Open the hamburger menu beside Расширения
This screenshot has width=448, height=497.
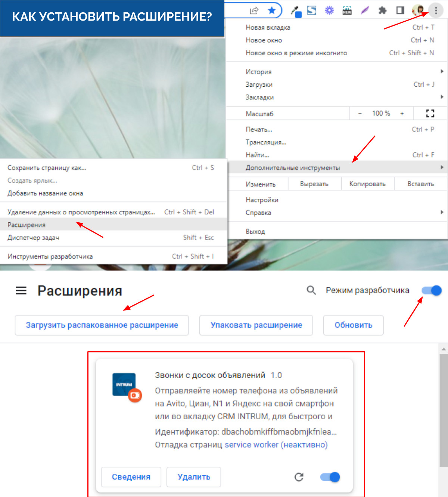tap(21, 290)
